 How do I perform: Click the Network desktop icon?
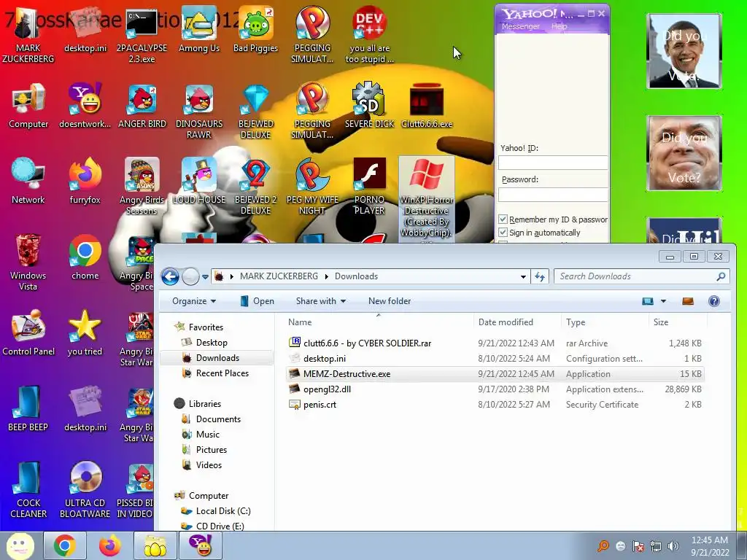(x=28, y=181)
